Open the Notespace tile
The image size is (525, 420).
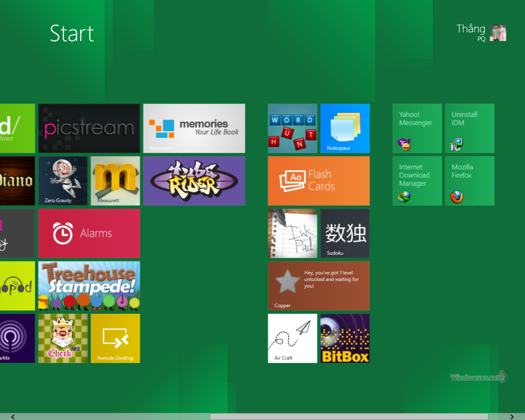[345, 128]
